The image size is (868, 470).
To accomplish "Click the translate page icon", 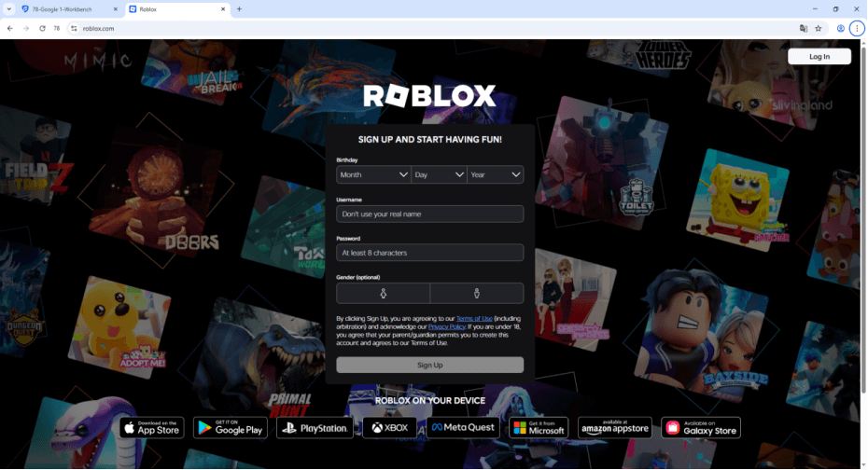I will coord(804,28).
